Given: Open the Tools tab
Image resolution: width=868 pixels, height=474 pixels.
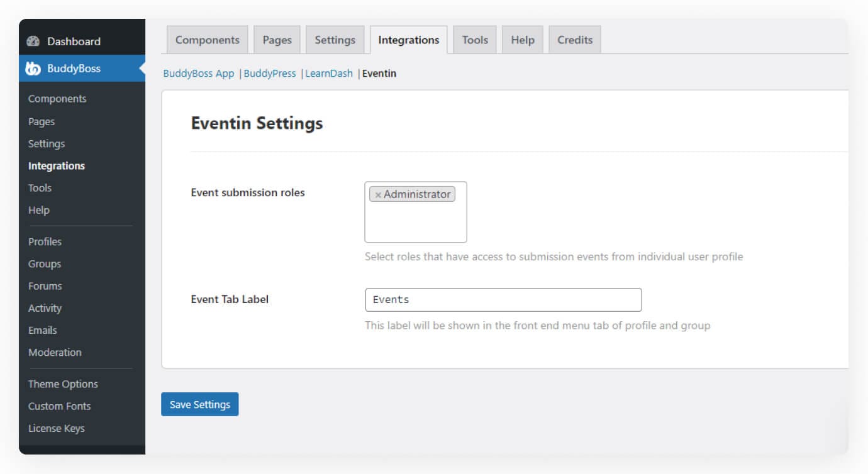Looking at the screenshot, I should point(475,40).
